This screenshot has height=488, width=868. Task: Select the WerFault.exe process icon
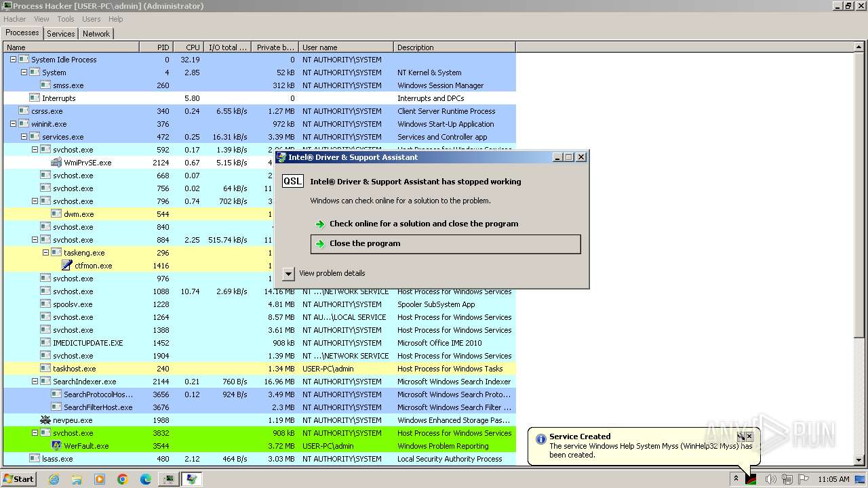tap(56, 446)
